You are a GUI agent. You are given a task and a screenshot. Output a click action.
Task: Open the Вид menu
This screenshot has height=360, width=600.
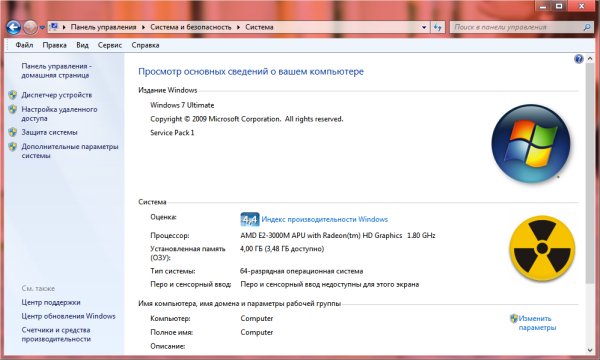[82, 45]
